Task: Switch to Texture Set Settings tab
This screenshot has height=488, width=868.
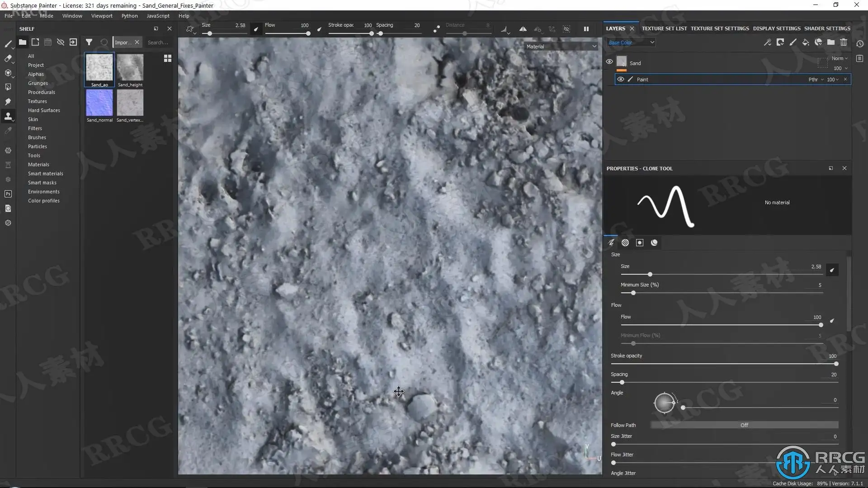Action: coord(720,28)
